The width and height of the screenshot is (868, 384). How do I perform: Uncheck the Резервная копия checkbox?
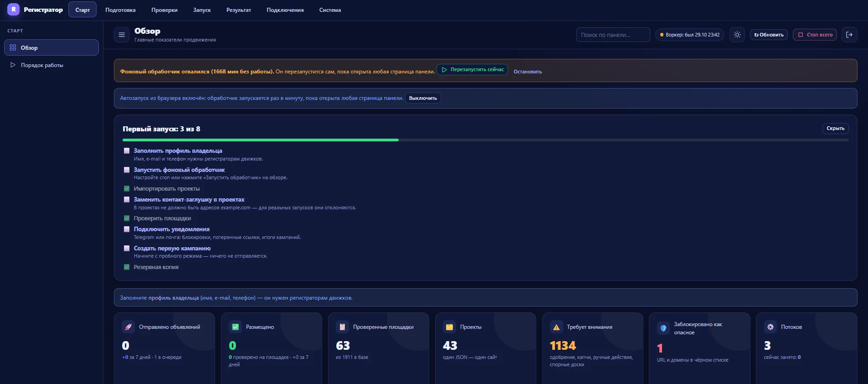coord(127,267)
